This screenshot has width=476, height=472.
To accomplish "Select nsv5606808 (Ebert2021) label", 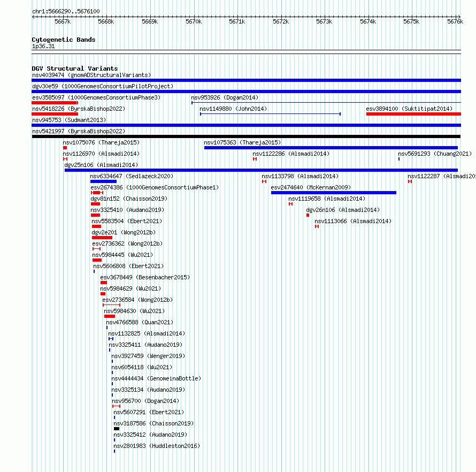I will pos(128,266).
